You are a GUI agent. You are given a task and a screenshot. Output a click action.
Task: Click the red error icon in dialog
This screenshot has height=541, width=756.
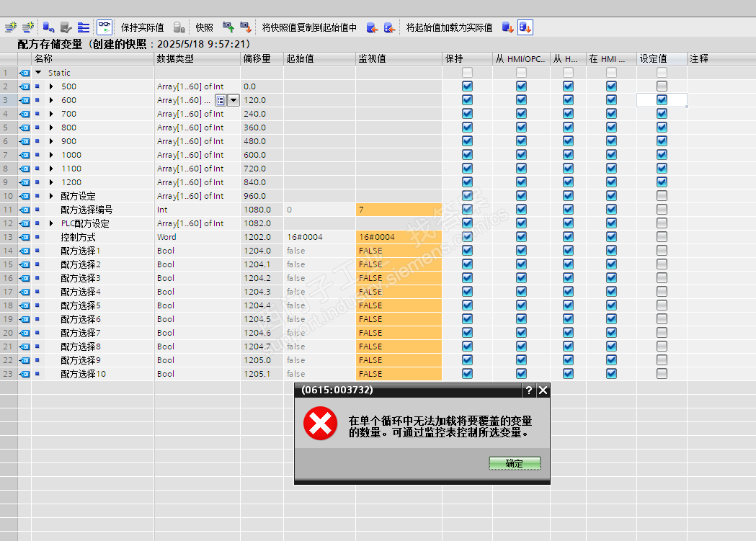(320, 424)
